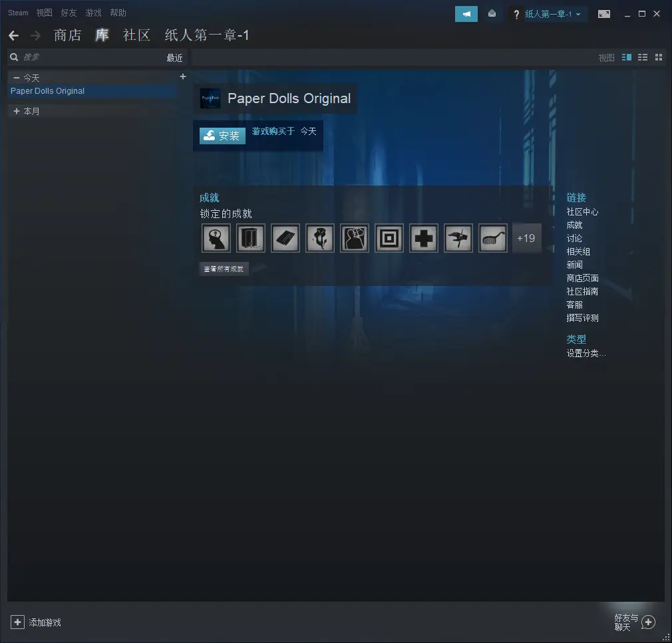Click the 设置分类... link

[x=586, y=353]
